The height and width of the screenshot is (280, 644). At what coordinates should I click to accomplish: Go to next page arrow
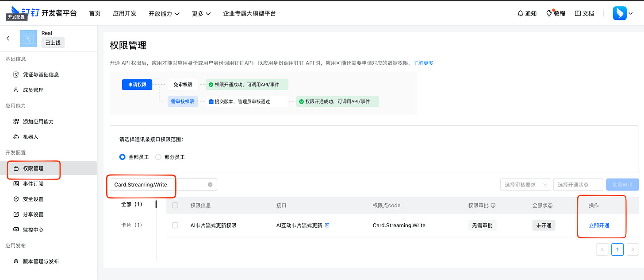point(633,249)
